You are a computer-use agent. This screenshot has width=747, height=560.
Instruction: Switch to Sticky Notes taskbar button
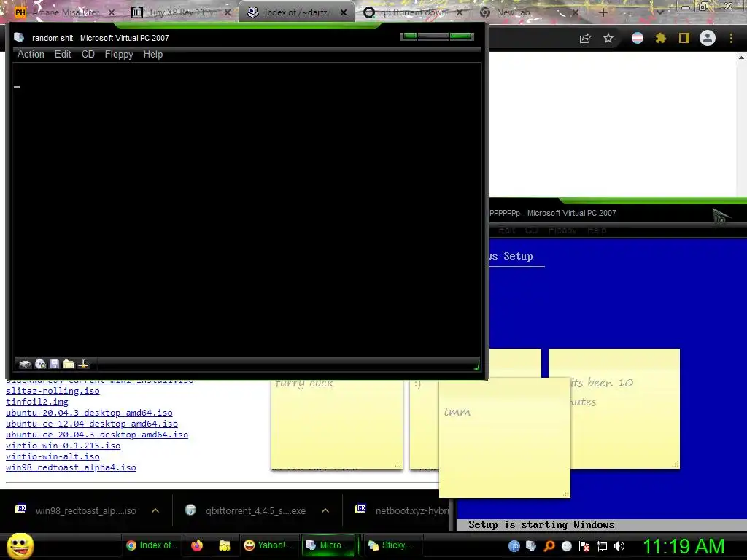(x=392, y=545)
